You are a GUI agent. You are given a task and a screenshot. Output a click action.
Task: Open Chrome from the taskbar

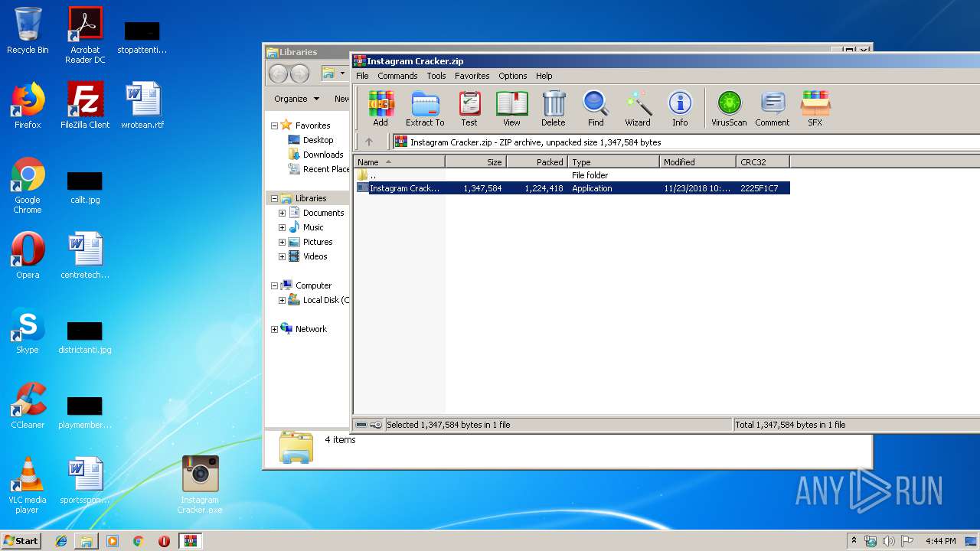click(x=138, y=541)
